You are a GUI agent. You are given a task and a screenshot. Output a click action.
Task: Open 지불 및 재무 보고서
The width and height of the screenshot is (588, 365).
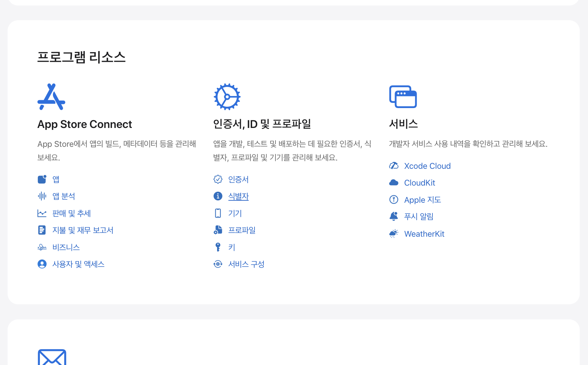(x=83, y=230)
